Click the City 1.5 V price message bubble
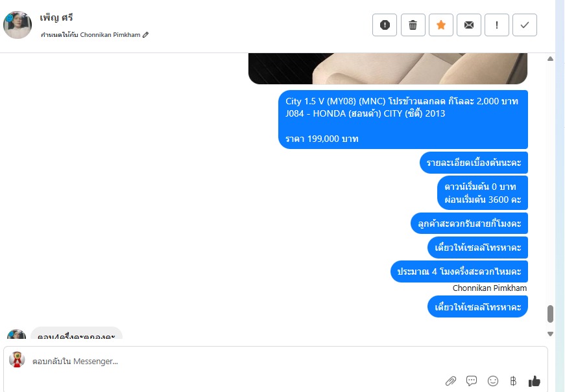565x392 pixels. (x=403, y=119)
